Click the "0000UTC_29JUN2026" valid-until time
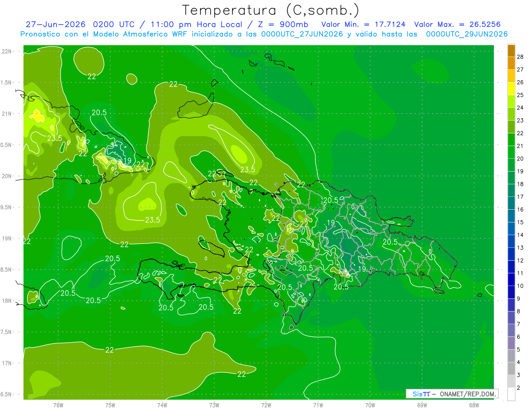Screen dimensions: 532x411 (467, 34)
